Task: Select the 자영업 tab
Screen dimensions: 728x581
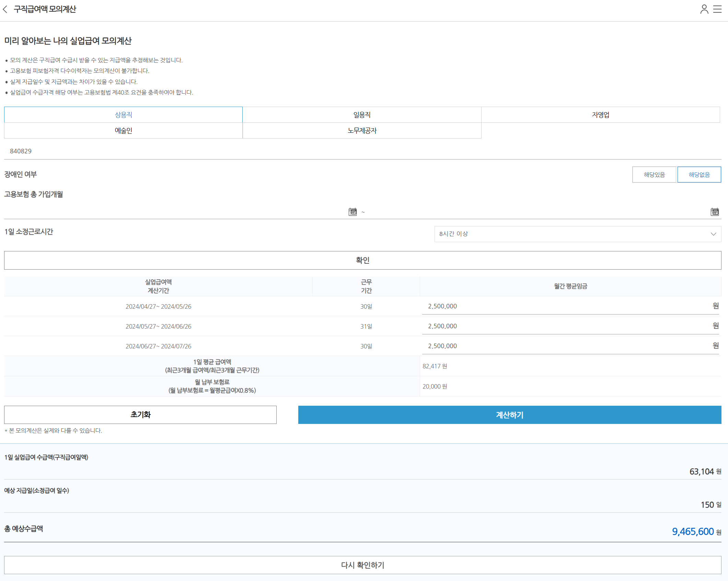Action: point(600,115)
